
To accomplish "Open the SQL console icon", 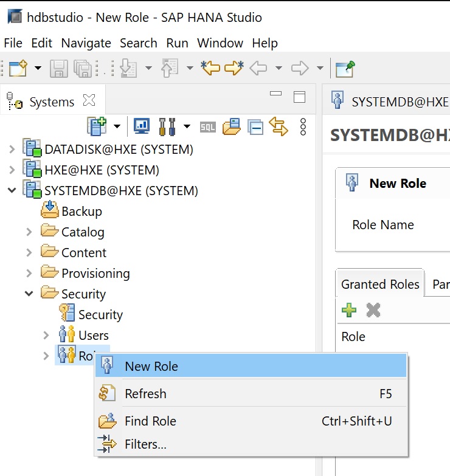I will 208,127.
